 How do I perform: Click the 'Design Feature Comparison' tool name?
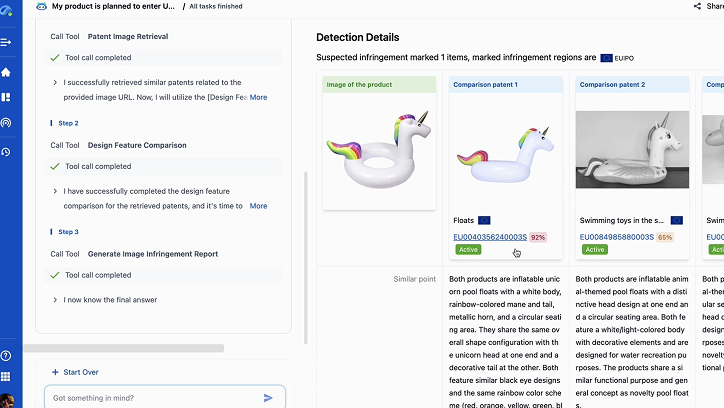[x=137, y=145]
